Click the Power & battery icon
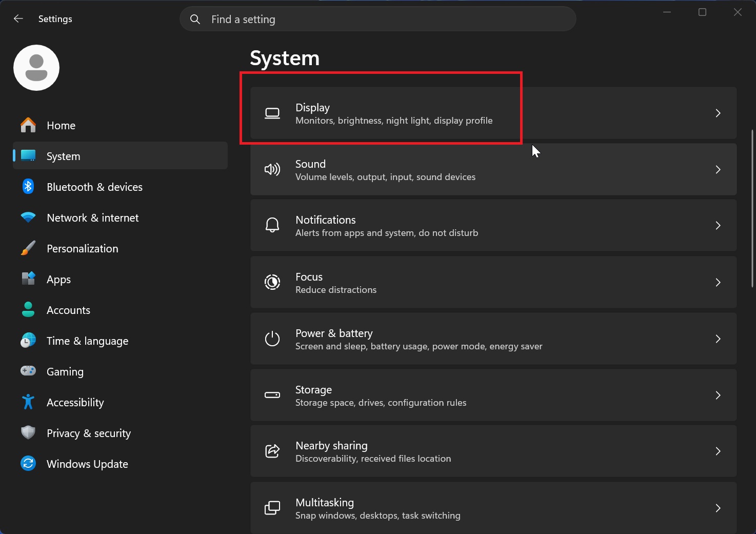This screenshot has height=534, width=756. pos(272,339)
